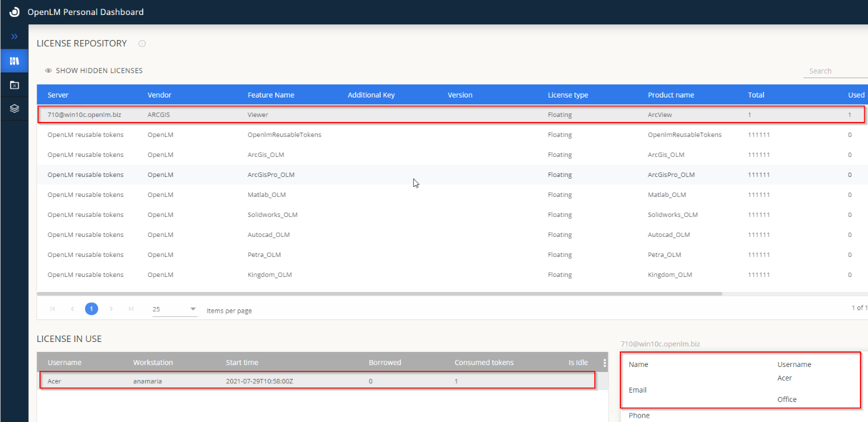Expand the collapsed sidebar with the double-arrow chevron
This screenshot has height=422, width=868.
(14, 36)
